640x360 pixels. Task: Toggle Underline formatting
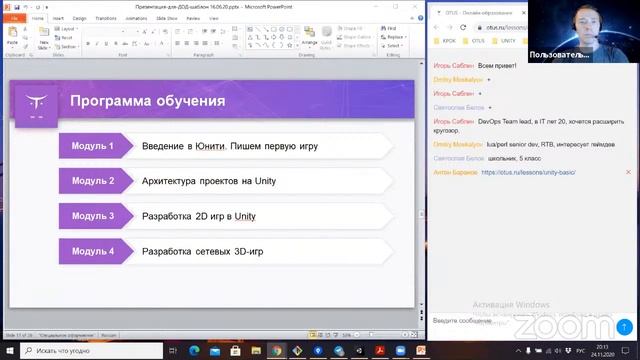[x=107, y=43]
